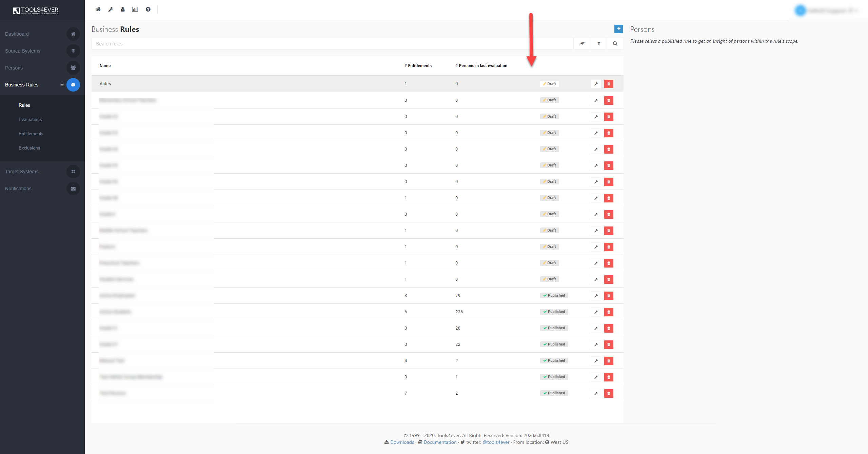This screenshot has width=868, height=454.
Task: Click the home icon in top toolbar
Action: pos(98,9)
